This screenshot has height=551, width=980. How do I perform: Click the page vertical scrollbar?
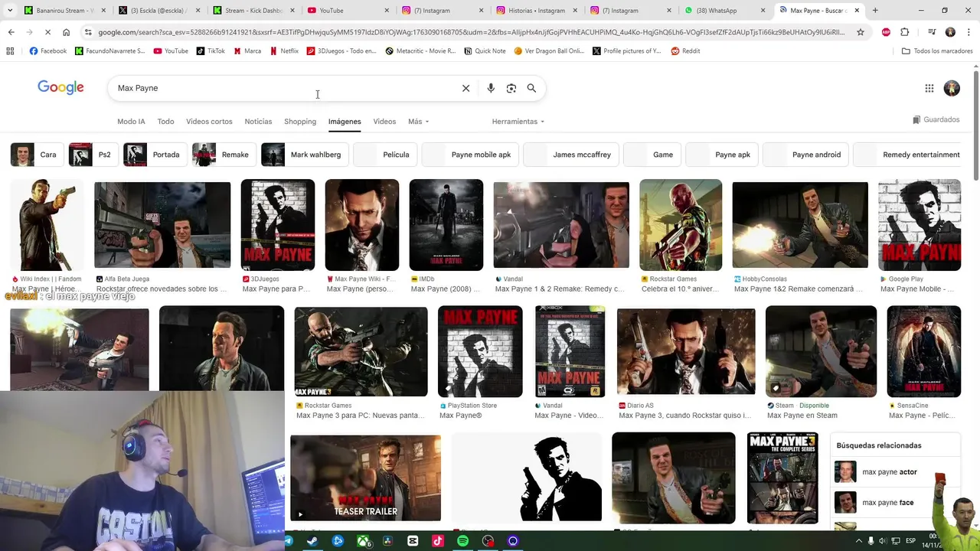(x=975, y=126)
